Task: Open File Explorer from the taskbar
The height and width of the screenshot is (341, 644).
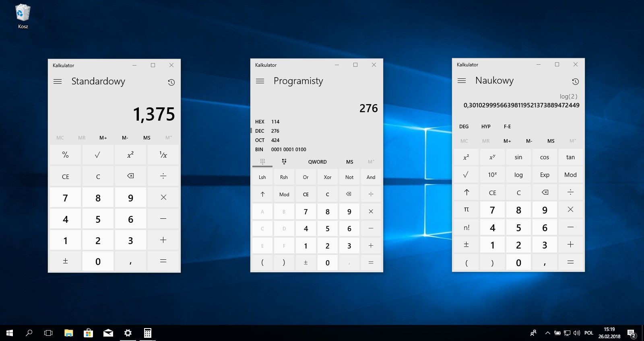Action: tap(69, 333)
